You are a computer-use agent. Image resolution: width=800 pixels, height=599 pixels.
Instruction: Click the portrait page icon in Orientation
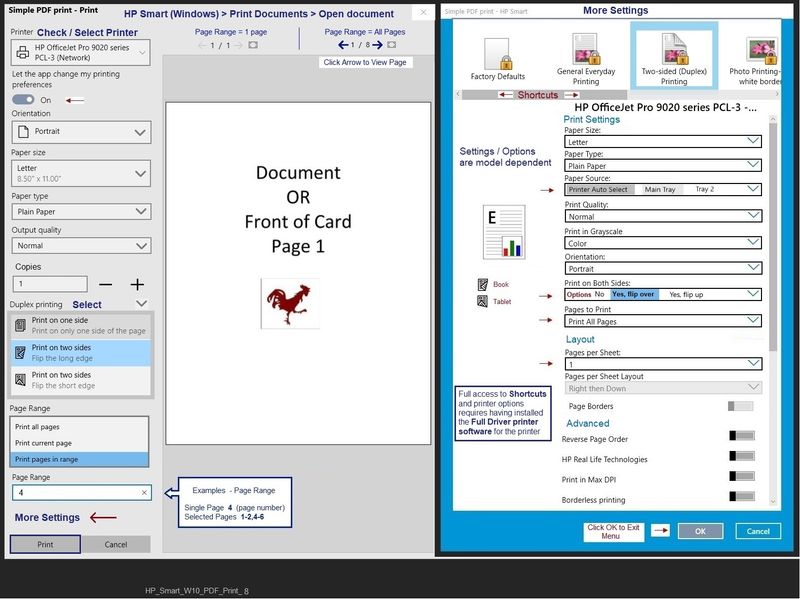pyautogui.click(x=23, y=132)
